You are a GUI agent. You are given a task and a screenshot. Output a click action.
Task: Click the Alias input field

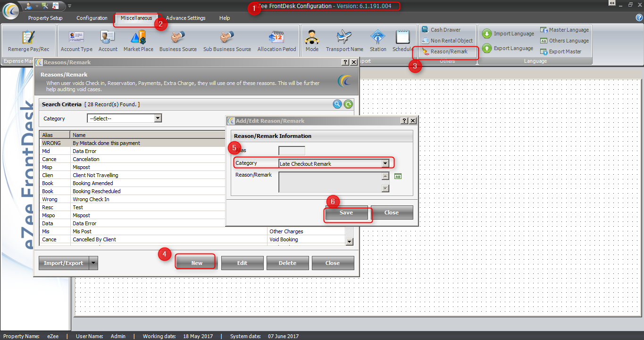(292, 151)
